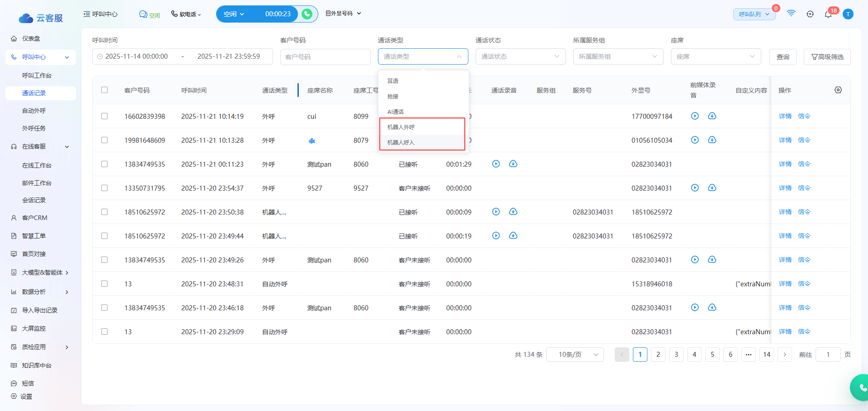Click the 客户号码 input field
Image resolution: width=868 pixels, height=411 pixels.
[x=325, y=57]
